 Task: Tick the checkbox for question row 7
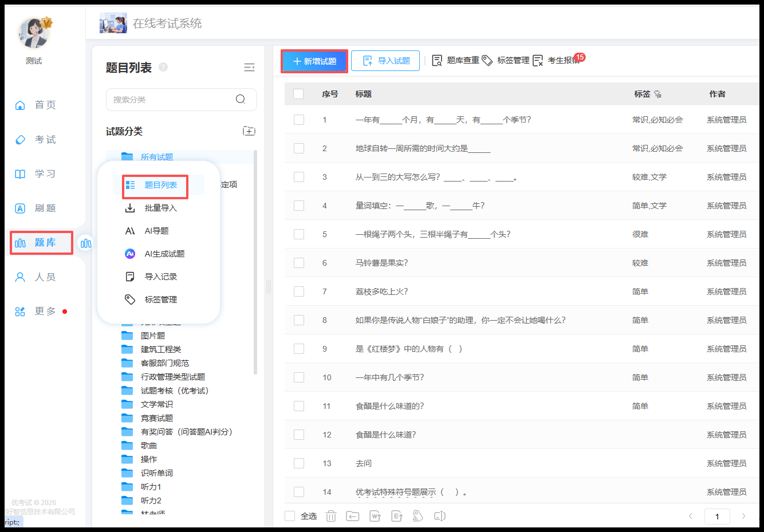pyautogui.click(x=299, y=291)
